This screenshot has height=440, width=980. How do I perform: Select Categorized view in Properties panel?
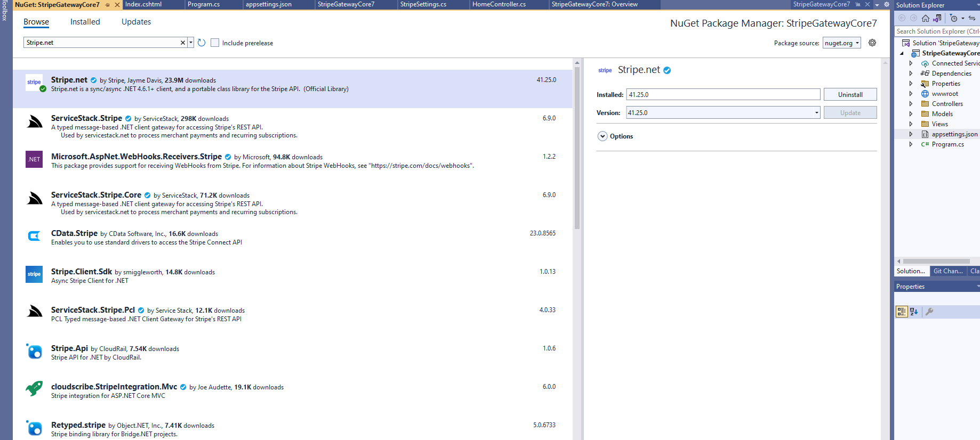click(x=902, y=312)
